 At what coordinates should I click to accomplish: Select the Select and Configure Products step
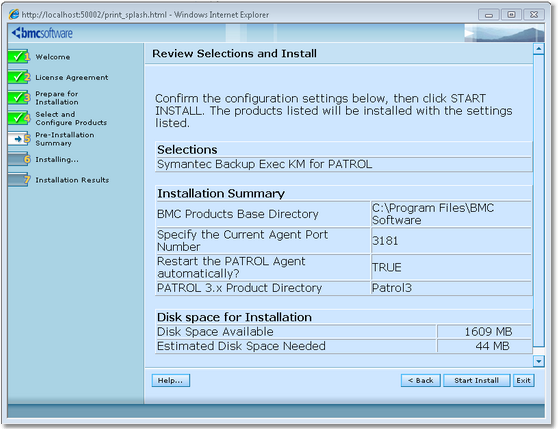71,119
